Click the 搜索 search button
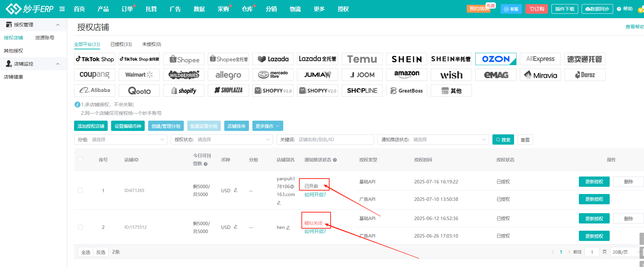The width and height of the screenshot is (644, 267). coord(503,139)
